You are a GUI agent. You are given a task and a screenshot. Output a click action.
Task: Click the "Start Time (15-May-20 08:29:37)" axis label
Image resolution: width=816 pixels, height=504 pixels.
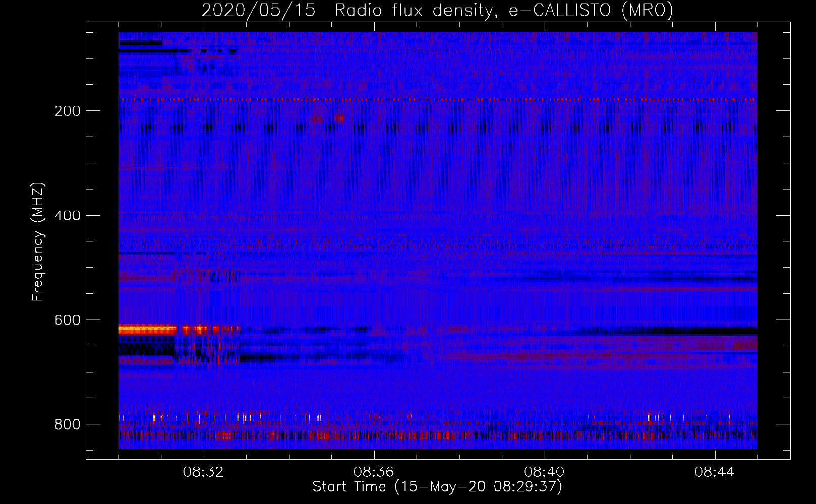coord(437,487)
